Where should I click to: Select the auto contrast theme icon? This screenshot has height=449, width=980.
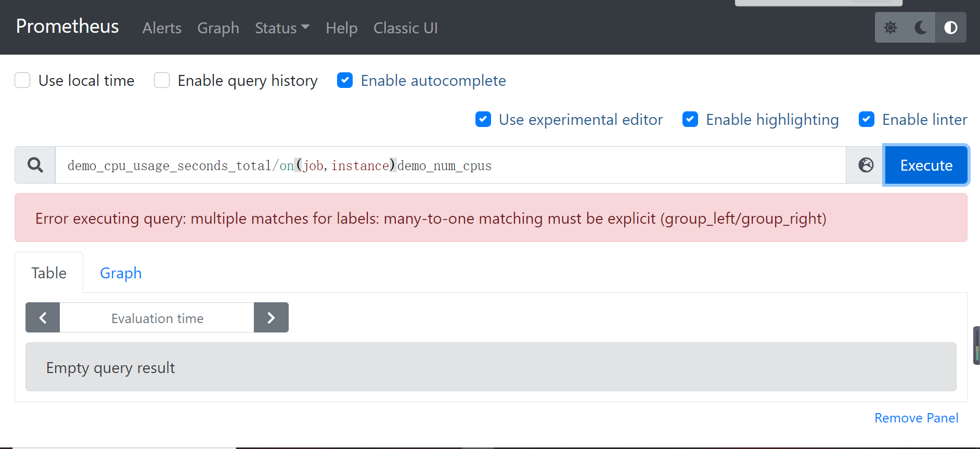pyautogui.click(x=951, y=28)
